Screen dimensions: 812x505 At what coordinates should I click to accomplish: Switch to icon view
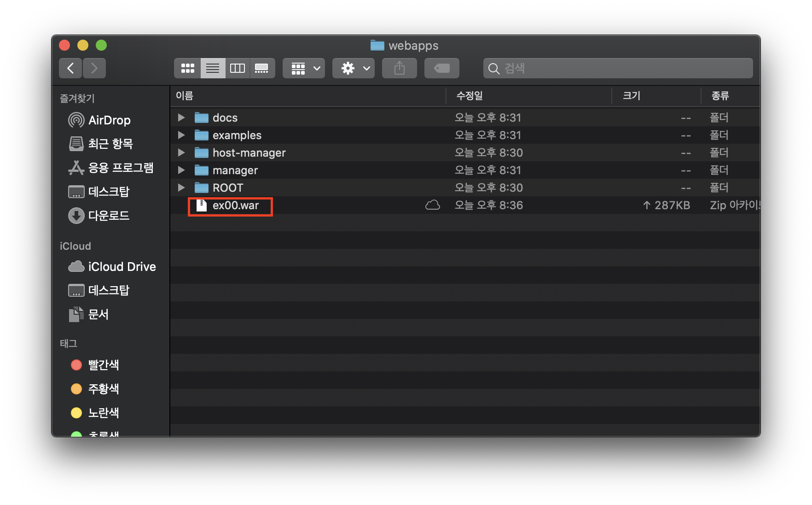[187, 68]
